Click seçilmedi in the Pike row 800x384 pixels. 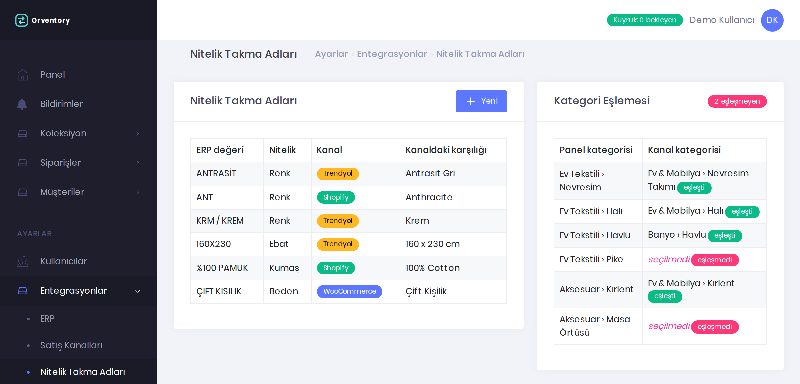coord(669,260)
